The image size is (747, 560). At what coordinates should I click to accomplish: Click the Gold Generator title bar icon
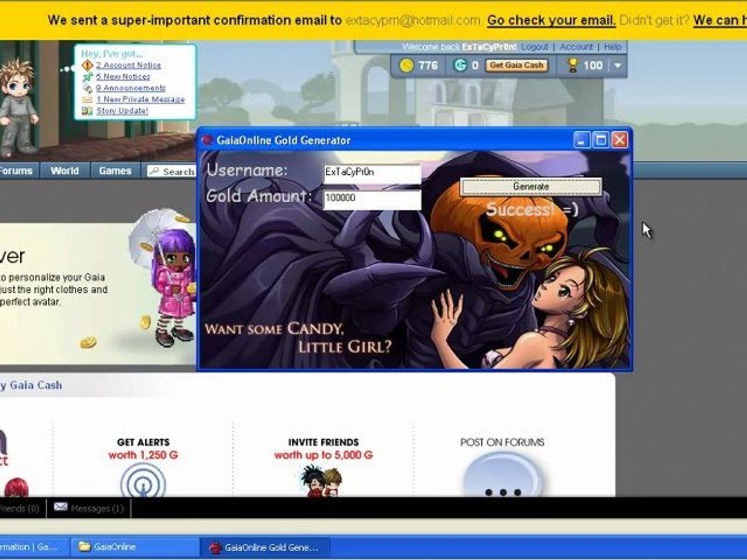(x=208, y=141)
